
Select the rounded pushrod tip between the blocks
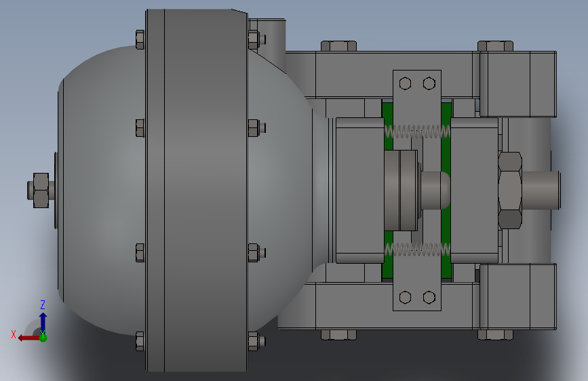[435, 190]
